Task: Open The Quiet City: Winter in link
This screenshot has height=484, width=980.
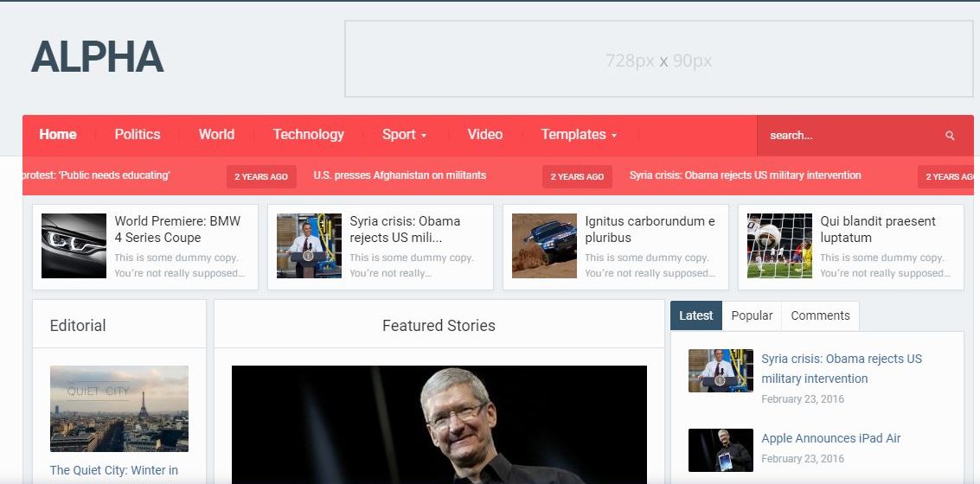Action: tap(114, 470)
